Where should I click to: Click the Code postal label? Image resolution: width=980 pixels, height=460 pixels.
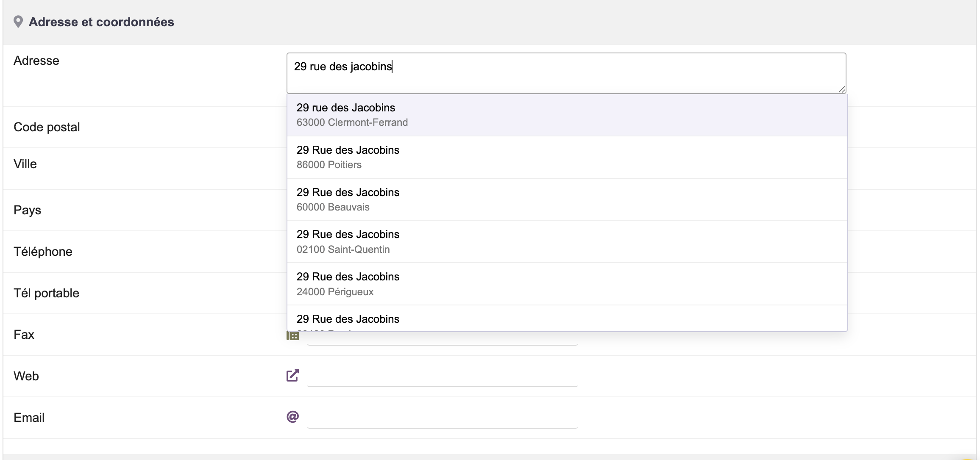click(47, 127)
